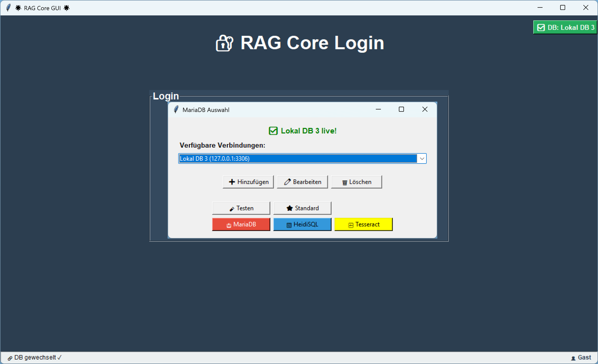598x364 pixels.
Task: Open HeidiSQL via the blue button
Action: click(302, 224)
